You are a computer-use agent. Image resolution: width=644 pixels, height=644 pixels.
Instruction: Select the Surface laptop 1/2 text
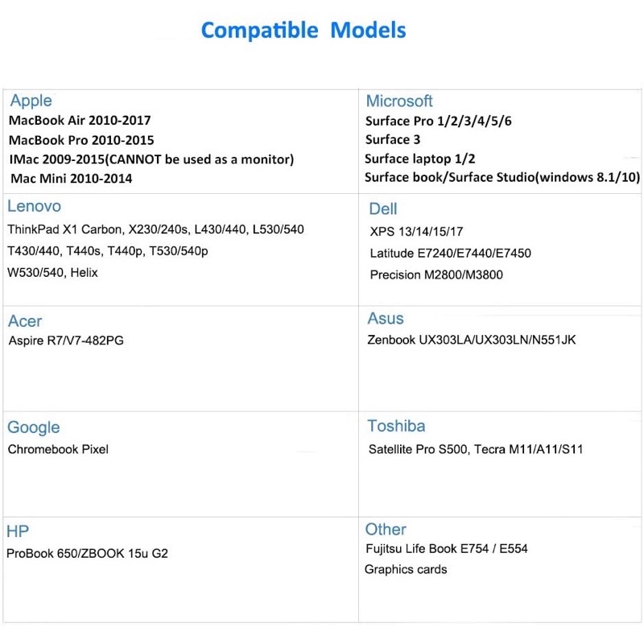point(419,159)
